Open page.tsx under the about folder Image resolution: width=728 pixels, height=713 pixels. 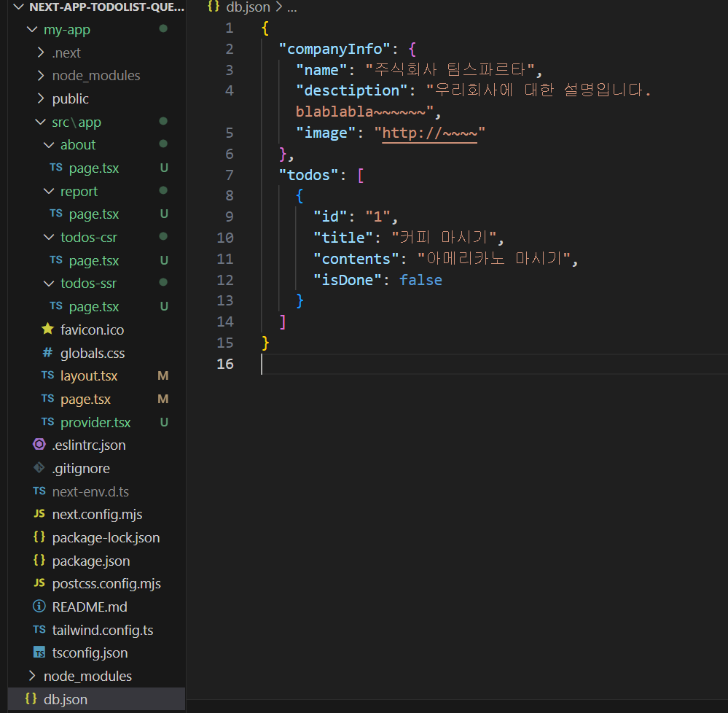[94, 168]
